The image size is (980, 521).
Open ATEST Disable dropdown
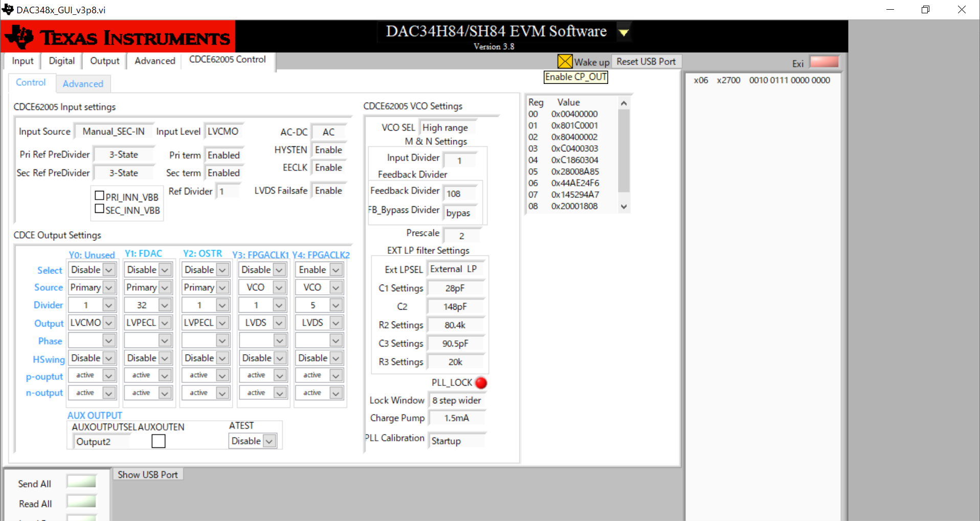coord(253,441)
